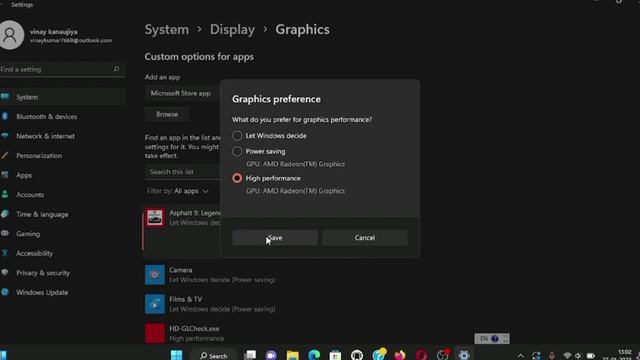
Task: Open the Windows Start menu
Action: [177, 355]
